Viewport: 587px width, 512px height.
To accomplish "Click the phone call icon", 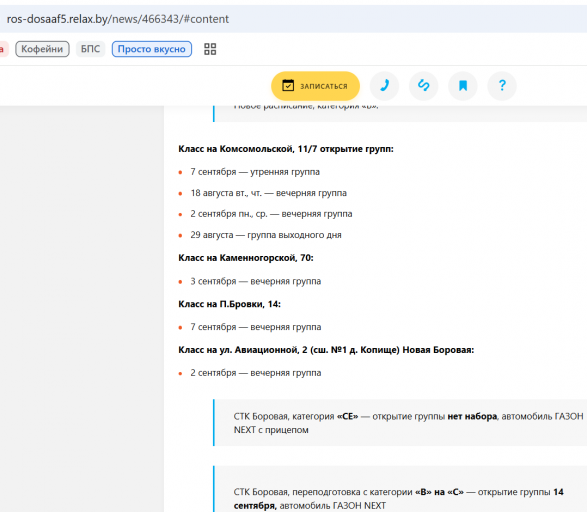I will (x=384, y=86).
